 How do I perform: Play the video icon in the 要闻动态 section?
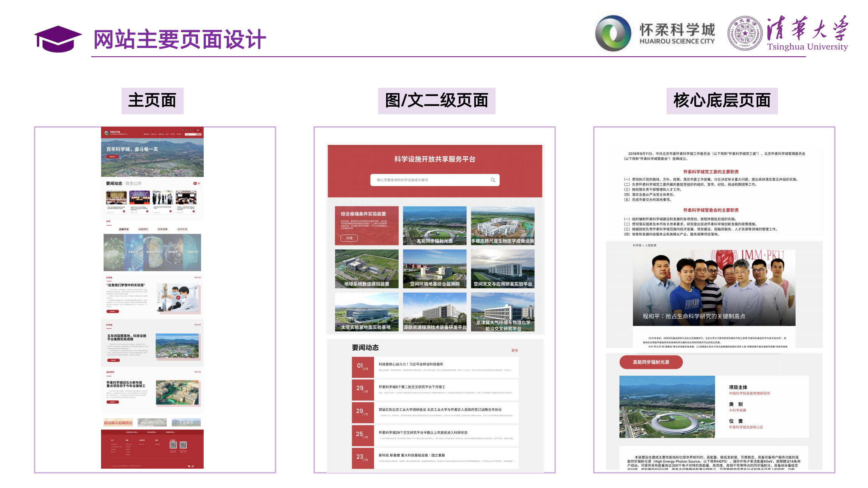[195, 183]
